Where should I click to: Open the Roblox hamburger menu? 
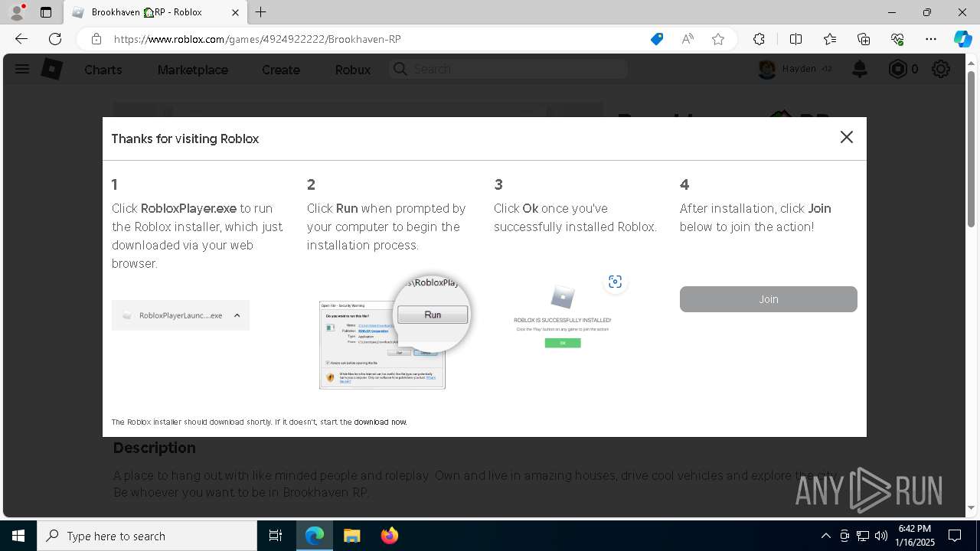click(22, 69)
